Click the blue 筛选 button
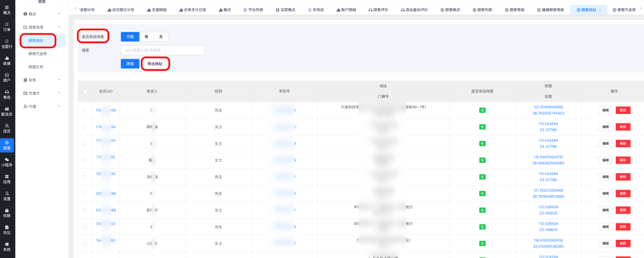Image resolution: width=644 pixels, height=258 pixels. (129, 64)
